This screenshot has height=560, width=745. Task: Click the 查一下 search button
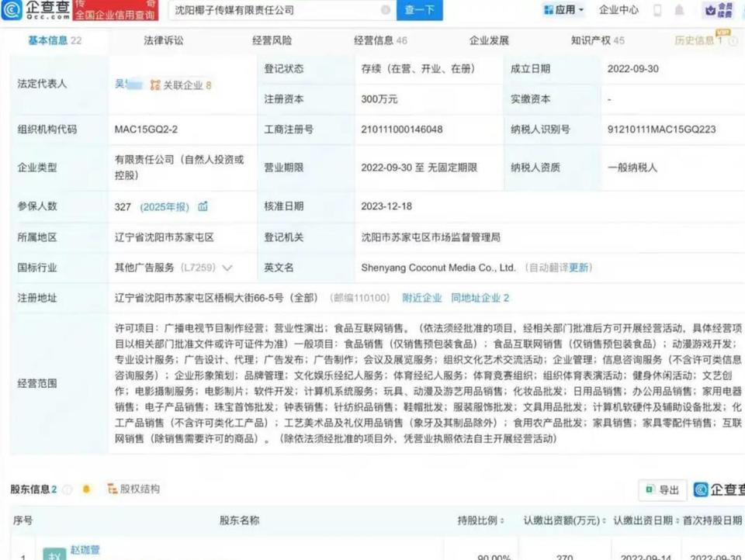coord(420,10)
